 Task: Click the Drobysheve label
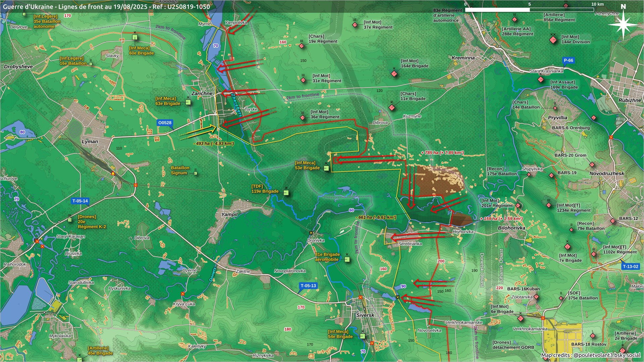(x=18, y=66)
